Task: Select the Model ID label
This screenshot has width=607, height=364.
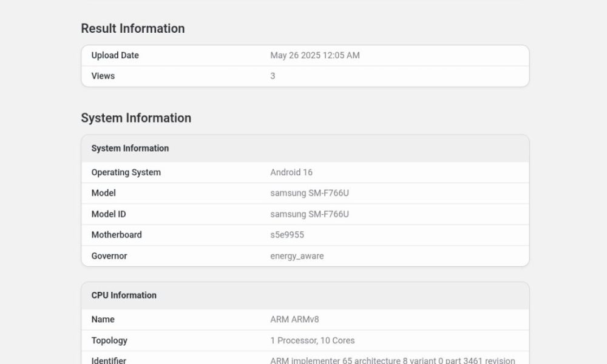Action: (109, 214)
